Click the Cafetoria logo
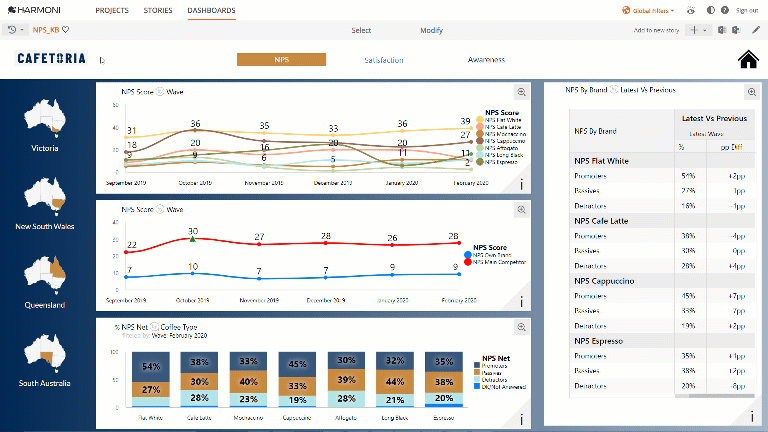The image size is (768, 432). tap(51, 58)
